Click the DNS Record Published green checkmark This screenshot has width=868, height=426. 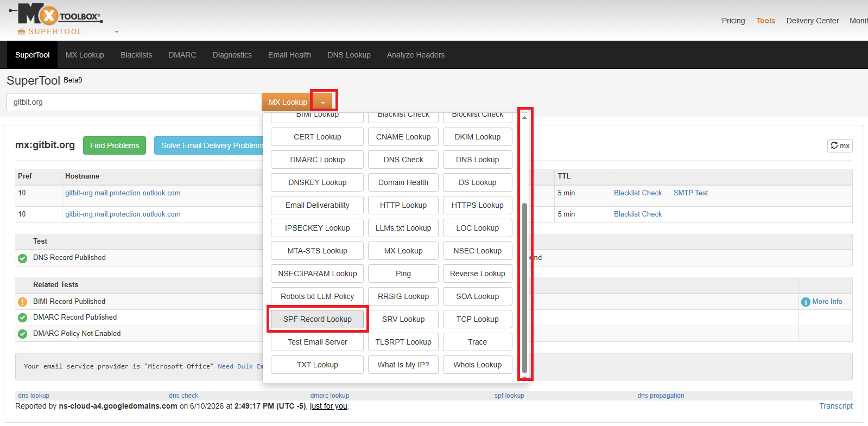[22, 258]
